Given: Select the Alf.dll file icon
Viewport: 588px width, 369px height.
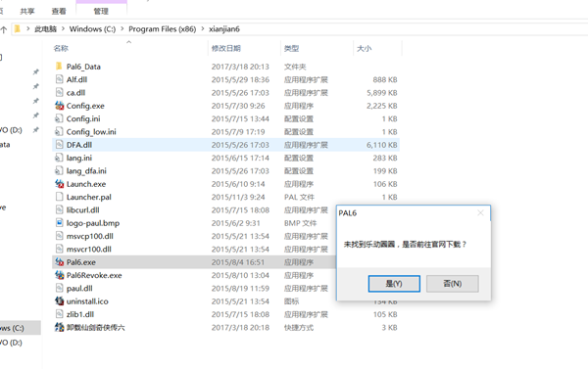Looking at the screenshot, I should tap(59, 79).
